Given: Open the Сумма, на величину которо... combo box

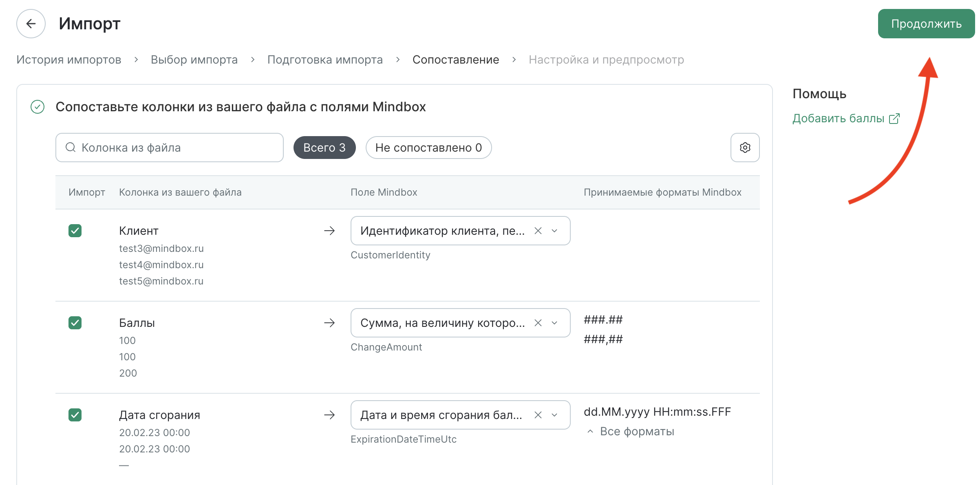Looking at the screenshot, I should click(460, 323).
